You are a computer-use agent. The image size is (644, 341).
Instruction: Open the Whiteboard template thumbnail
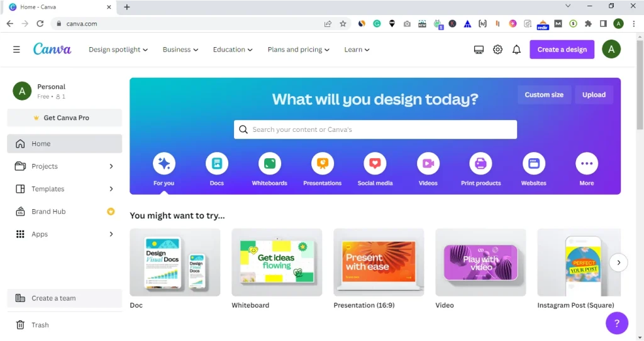277,263
